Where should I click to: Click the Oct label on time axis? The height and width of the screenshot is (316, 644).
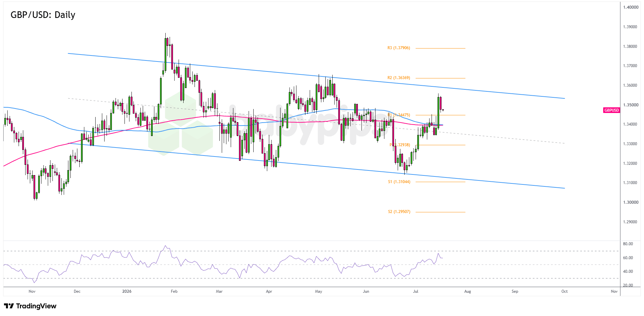pyautogui.click(x=565, y=291)
